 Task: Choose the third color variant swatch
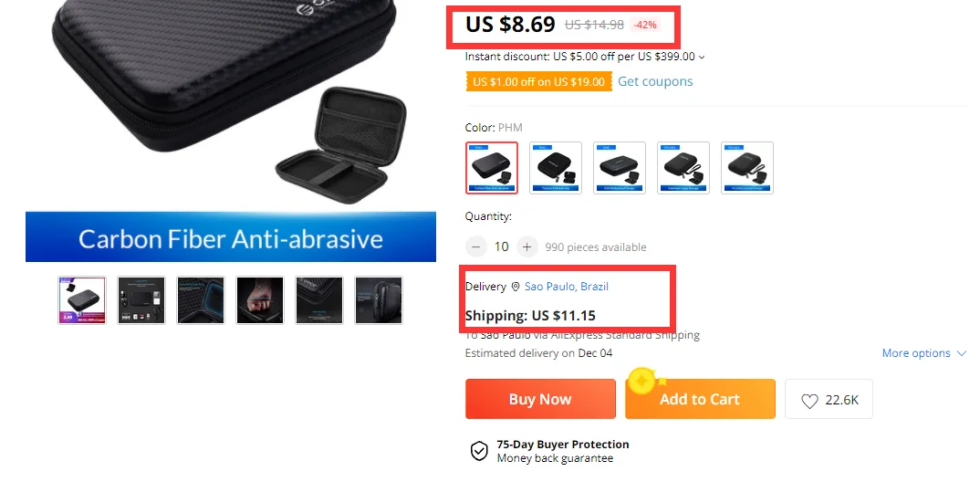(x=620, y=168)
